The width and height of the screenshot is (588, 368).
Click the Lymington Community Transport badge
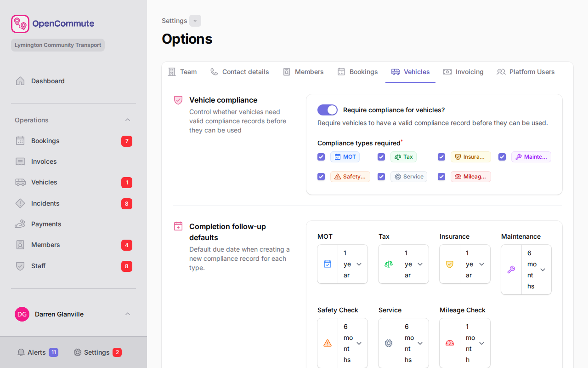(58, 45)
